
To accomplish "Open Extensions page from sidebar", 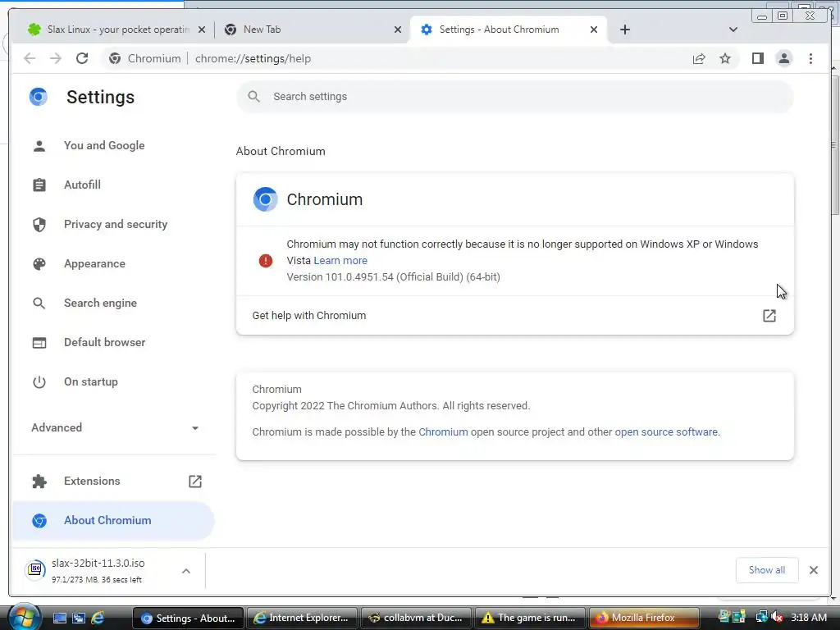I will click(92, 481).
